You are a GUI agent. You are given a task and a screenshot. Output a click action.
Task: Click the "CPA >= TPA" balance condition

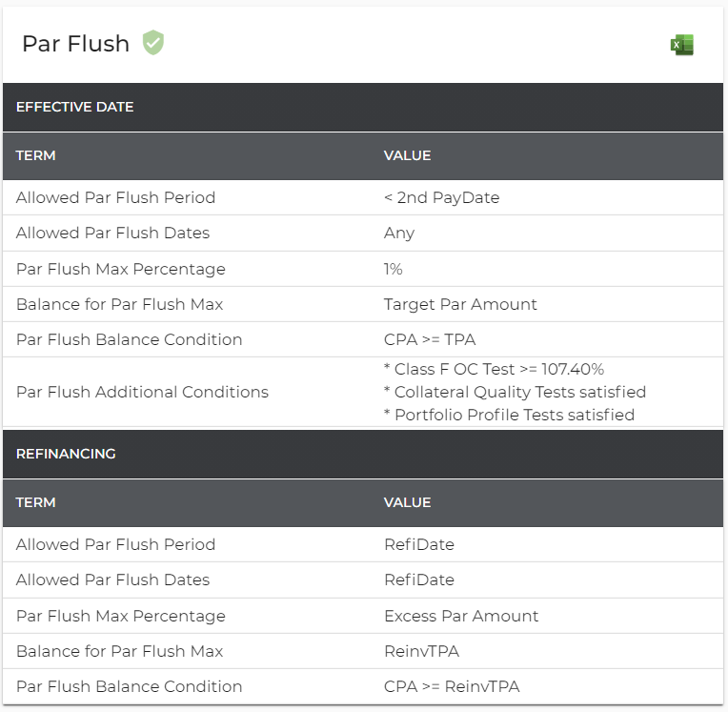tap(431, 339)
